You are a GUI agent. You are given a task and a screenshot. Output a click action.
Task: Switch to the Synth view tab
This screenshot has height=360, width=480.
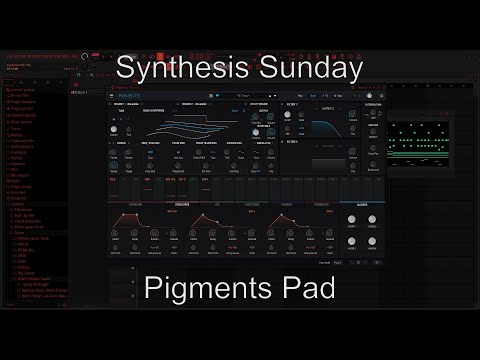(313, 96)
